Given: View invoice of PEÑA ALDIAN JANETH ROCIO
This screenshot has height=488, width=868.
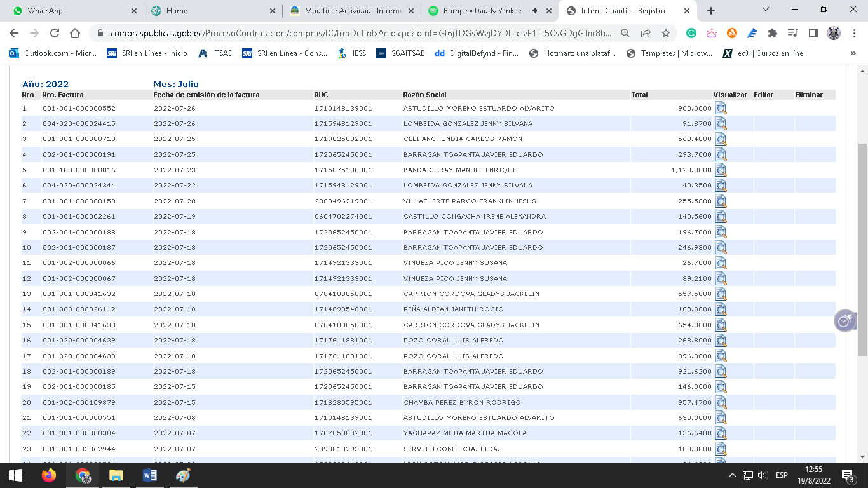Looking at the screenshot, I should pos(721,309).
